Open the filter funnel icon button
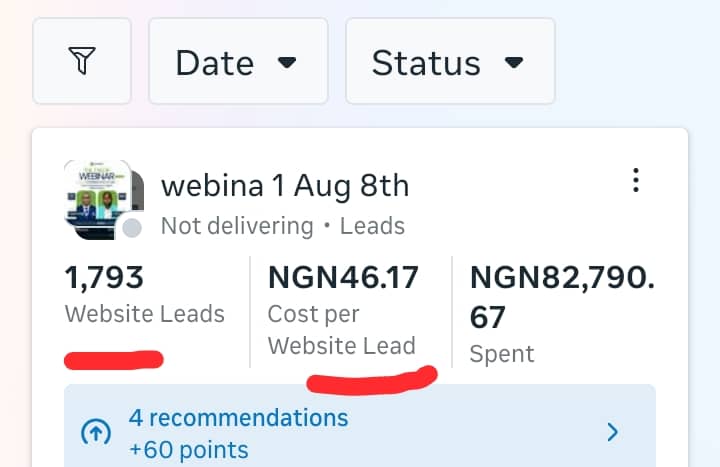The width and height of the screenshot is (720, 467). [82, 62]
